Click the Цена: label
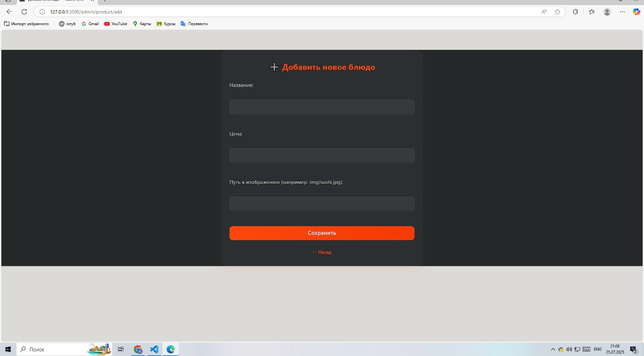 236,134
